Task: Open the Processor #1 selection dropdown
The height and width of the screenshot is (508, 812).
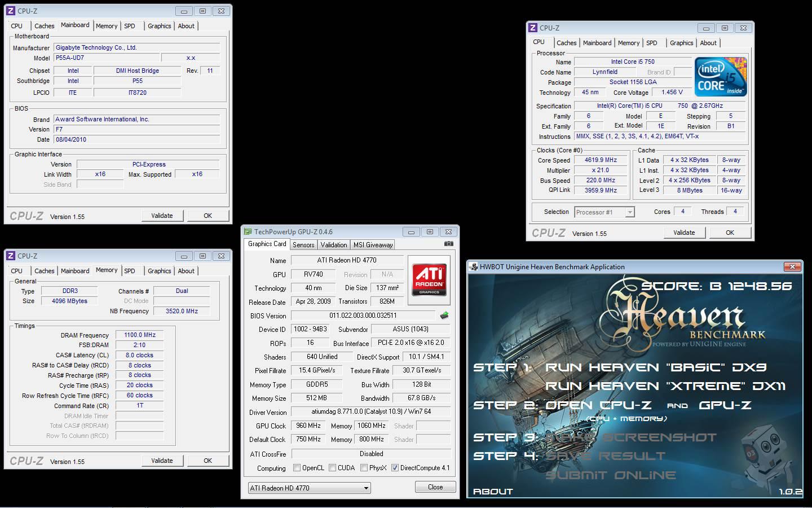Action: pos(604,212)
